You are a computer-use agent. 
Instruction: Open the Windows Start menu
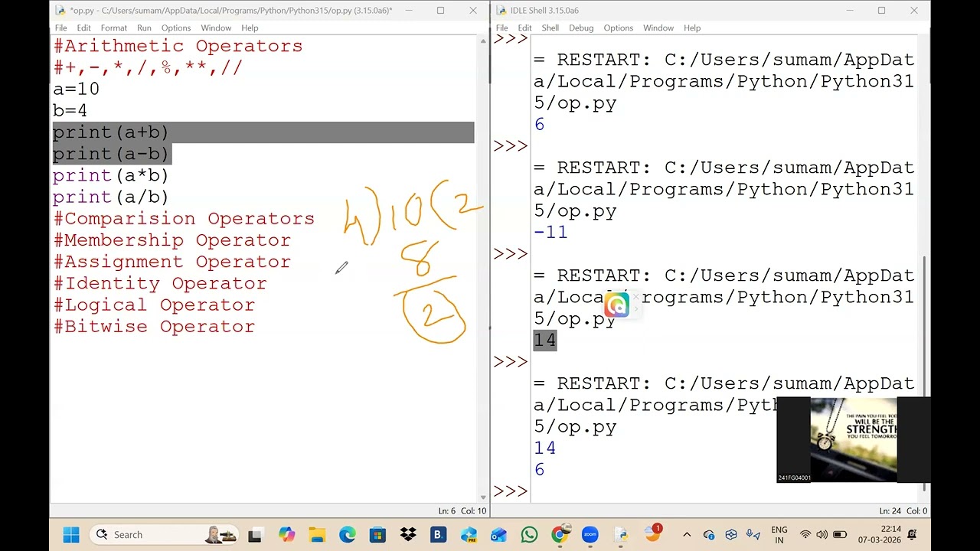(x=71, y=534)
